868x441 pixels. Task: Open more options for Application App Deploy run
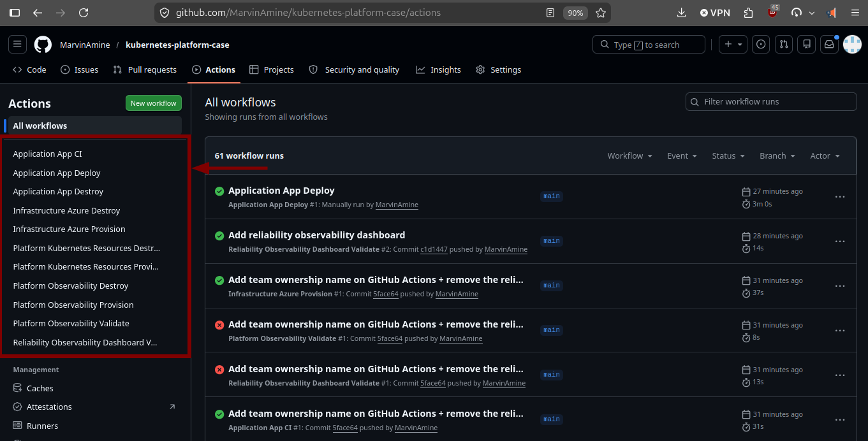840,197
